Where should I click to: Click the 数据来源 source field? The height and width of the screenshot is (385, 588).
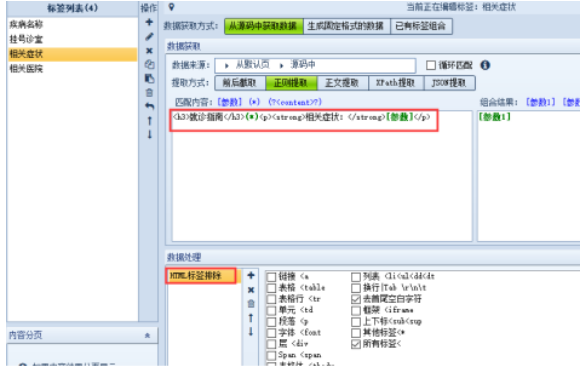click(x=315, y=65)
